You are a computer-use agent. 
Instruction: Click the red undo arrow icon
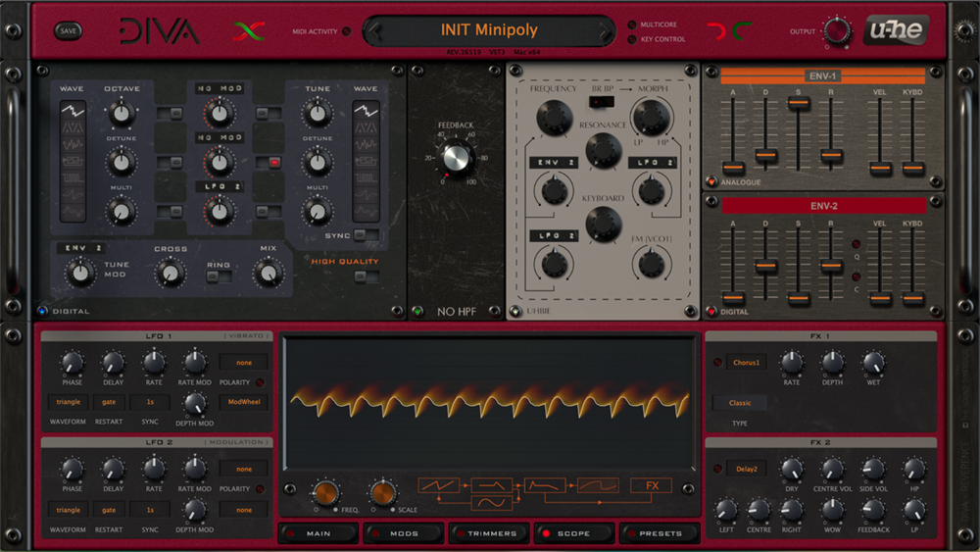tap(717, 31)
